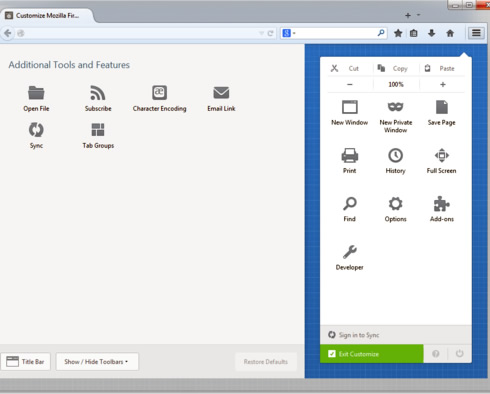
Task: Toggle the Title Bar button
Action: [26, 362]
